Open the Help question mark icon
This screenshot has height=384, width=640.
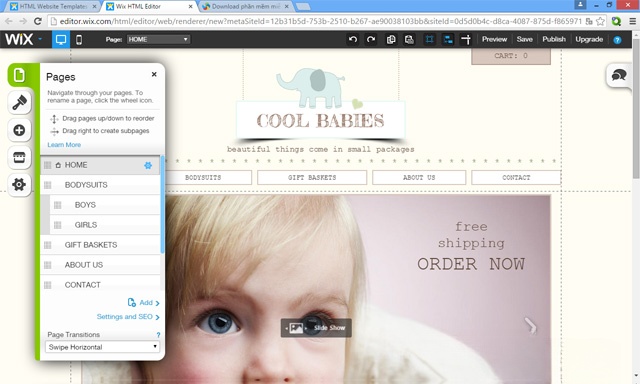(x=617, y=40)
